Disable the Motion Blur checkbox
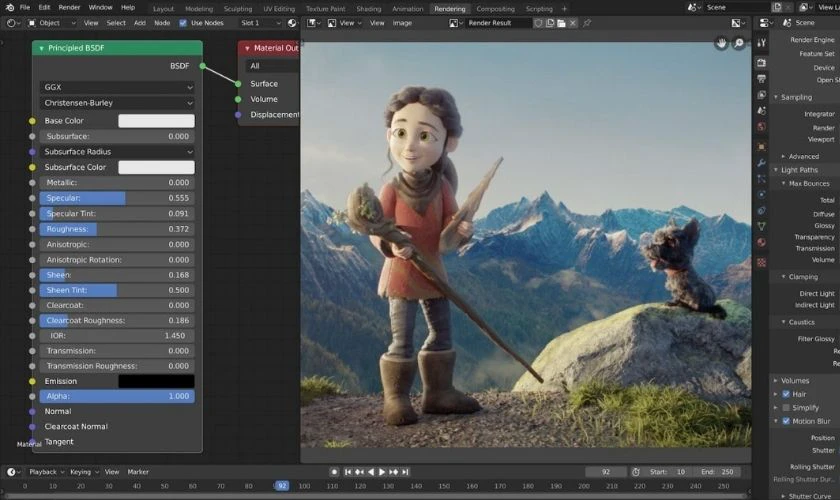This screenshot has height=500, width=840. click(786, 421)
